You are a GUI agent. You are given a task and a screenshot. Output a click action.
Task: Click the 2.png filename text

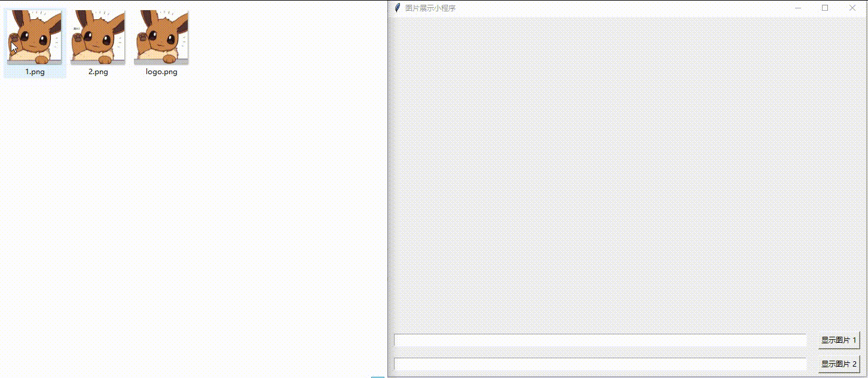pyautogui.click(x=98, y=72)
